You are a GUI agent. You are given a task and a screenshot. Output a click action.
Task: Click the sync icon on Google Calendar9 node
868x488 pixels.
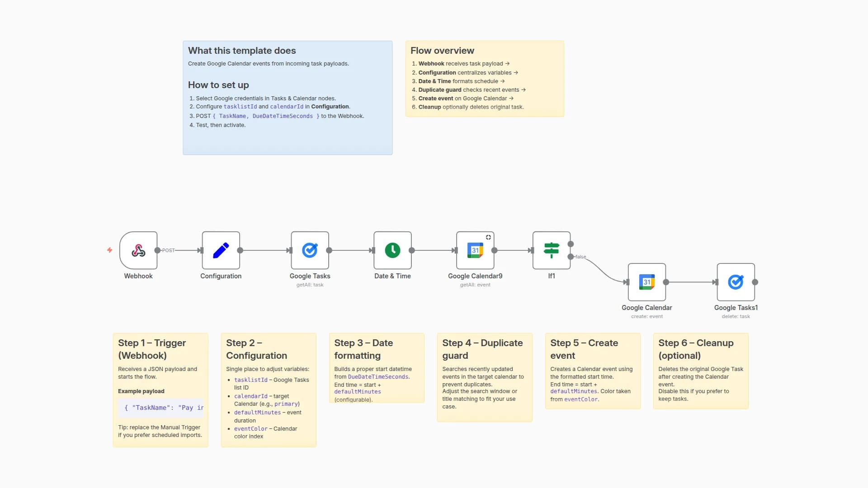[489, 237]
